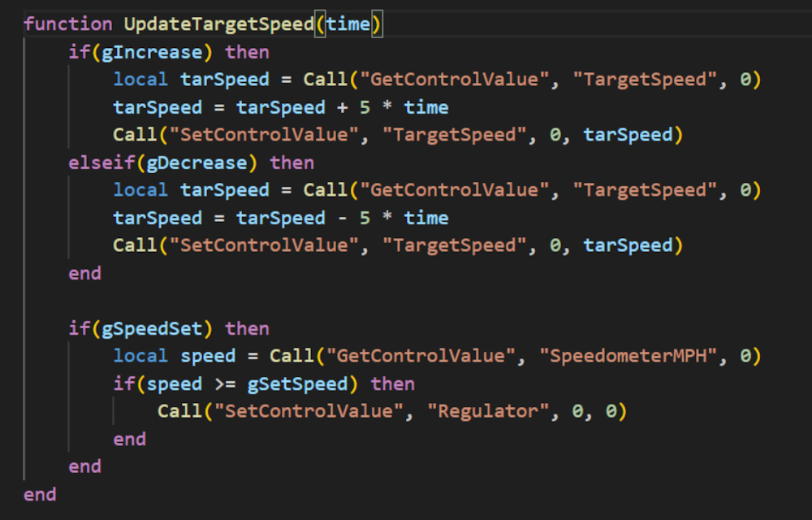Click the >= comparison operator

pos(225,384)
